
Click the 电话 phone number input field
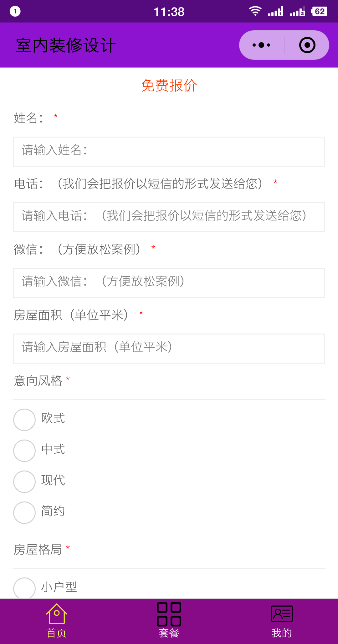[x=169, y=217]
